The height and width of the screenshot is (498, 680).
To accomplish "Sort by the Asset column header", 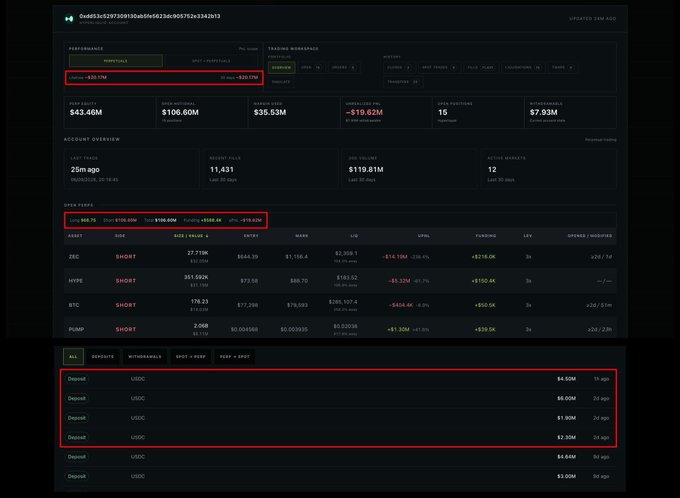I will 75,236.
